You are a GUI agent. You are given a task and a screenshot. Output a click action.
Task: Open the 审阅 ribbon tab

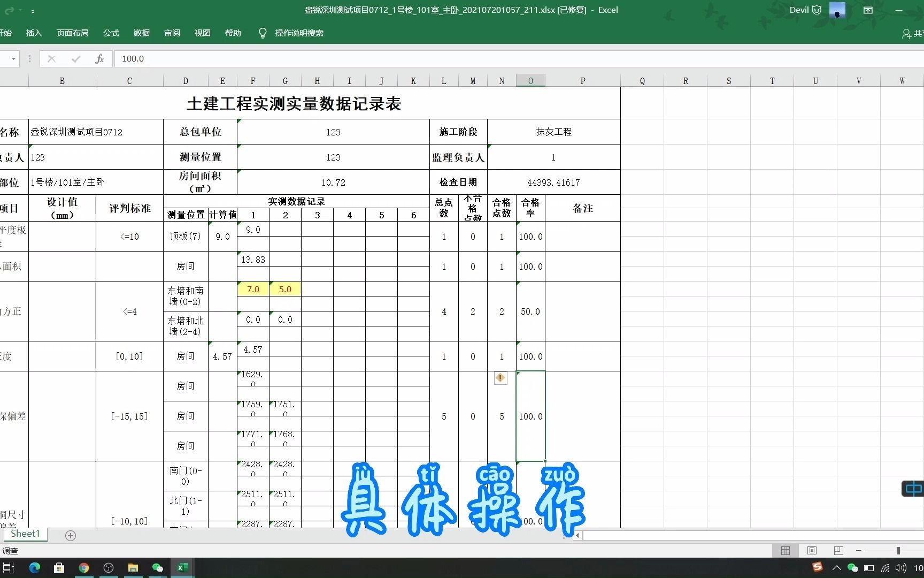172,33
